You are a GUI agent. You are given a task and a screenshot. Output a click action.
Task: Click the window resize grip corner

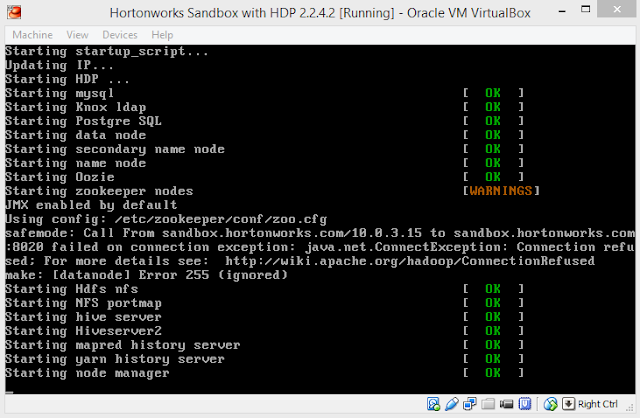[632, 407]
